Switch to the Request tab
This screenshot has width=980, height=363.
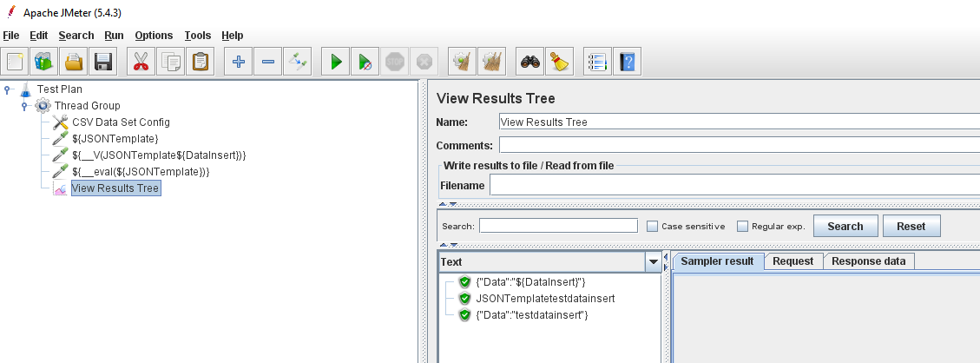[x=793, y=261]
